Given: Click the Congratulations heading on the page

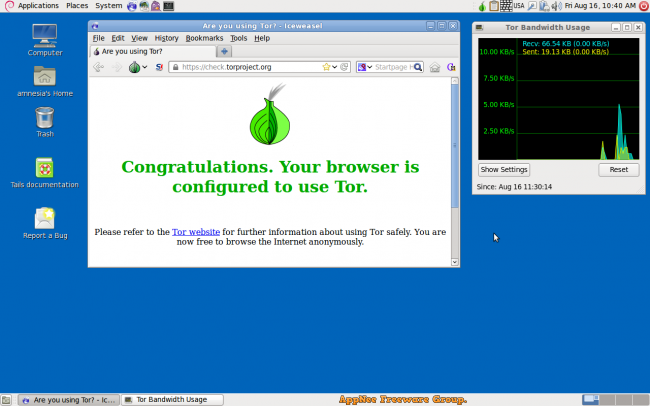Looking at the screenshot, I should (270, 177).
